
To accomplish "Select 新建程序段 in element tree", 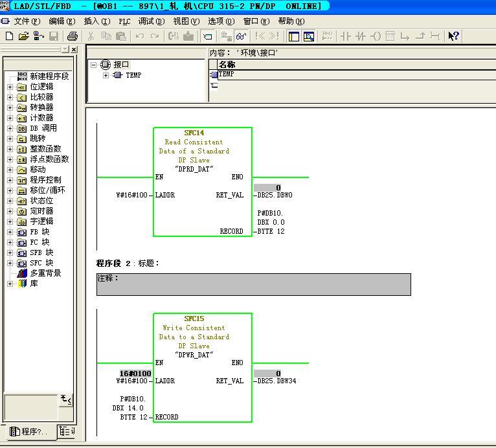I will point(49,76).
